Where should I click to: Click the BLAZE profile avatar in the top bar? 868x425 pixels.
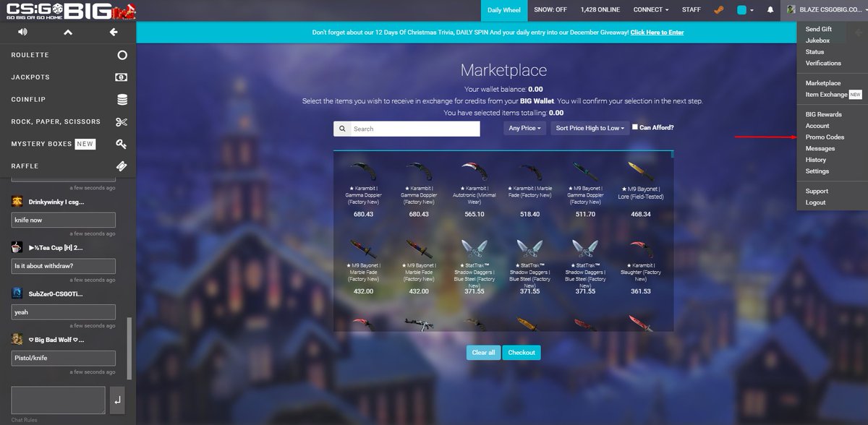(792, 10)
